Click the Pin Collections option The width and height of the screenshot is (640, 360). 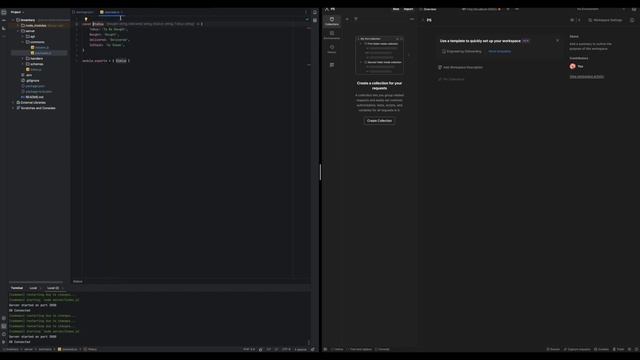tap(451, 79)
